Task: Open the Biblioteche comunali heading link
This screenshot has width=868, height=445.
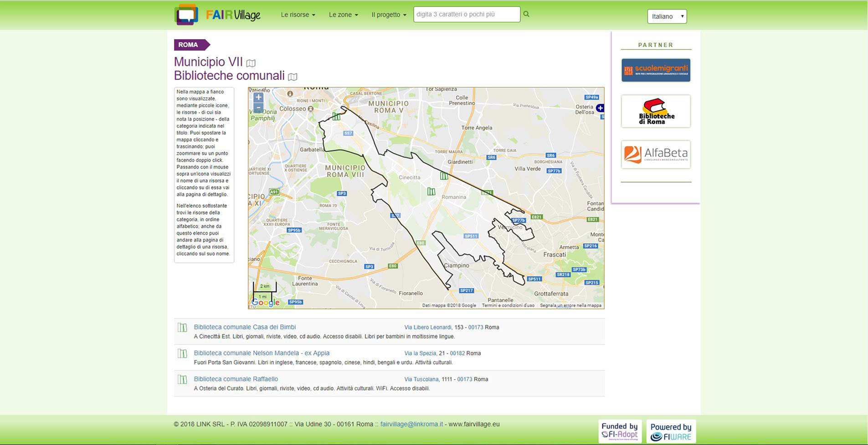Action: tap(229, 76)
